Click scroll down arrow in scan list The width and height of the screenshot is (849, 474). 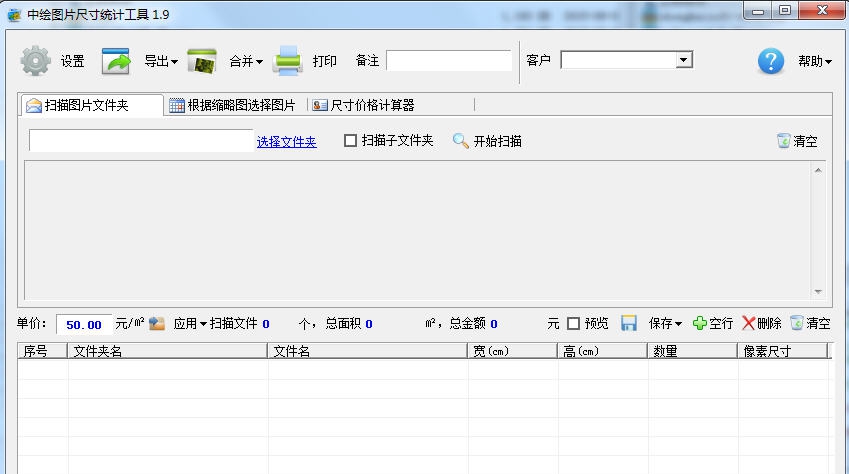(x=818, y=291)
